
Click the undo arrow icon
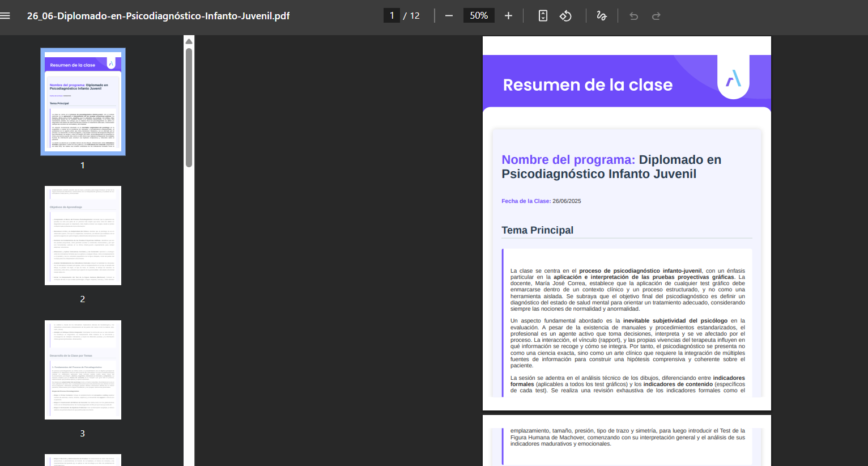coord(633,16)
